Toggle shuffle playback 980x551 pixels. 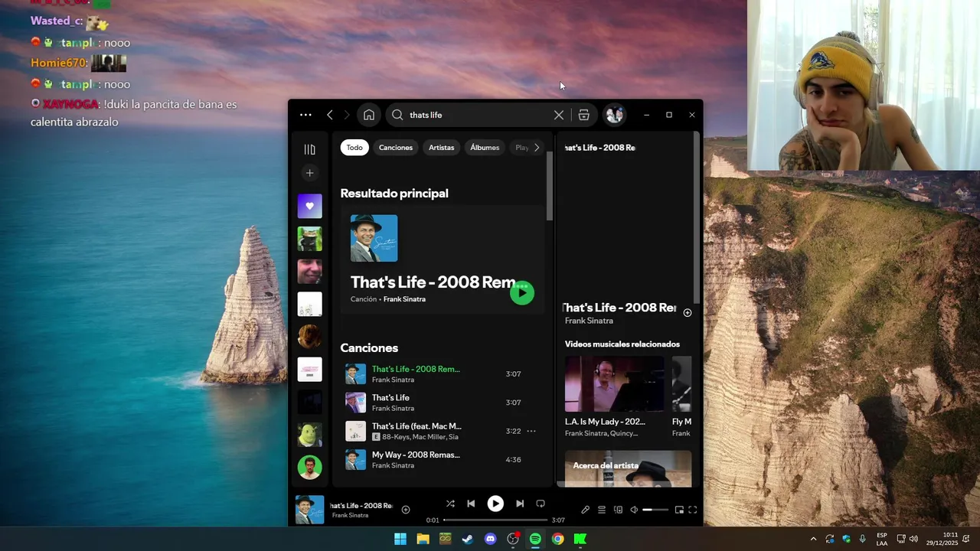450,504
